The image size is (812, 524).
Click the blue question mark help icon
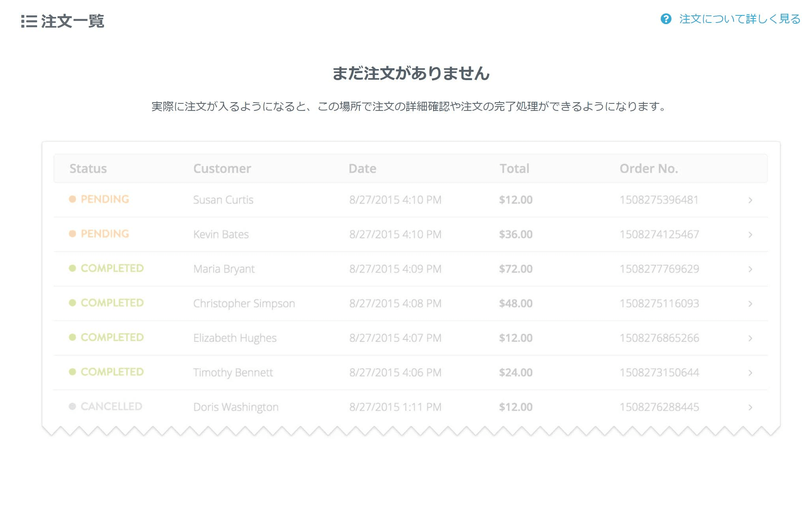click(666, 19)
